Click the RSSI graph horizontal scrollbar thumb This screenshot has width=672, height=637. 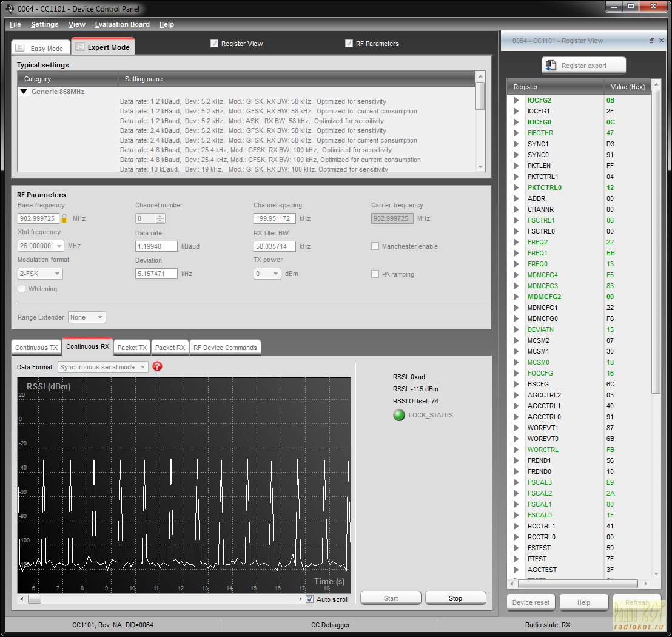tap(35, 599)
